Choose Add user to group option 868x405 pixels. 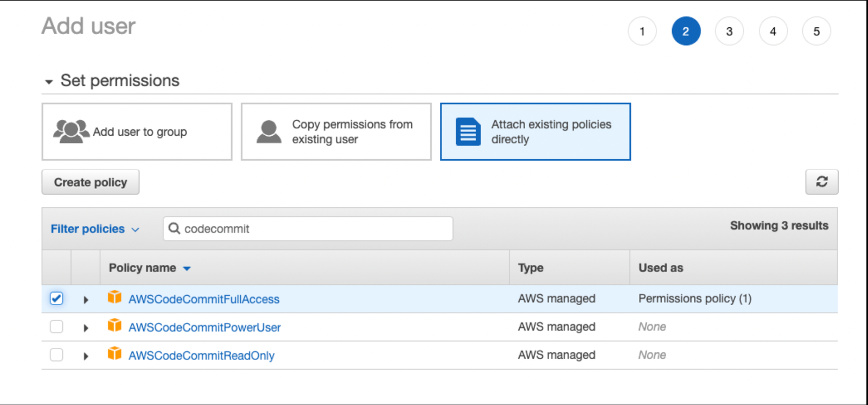point(137,132)
